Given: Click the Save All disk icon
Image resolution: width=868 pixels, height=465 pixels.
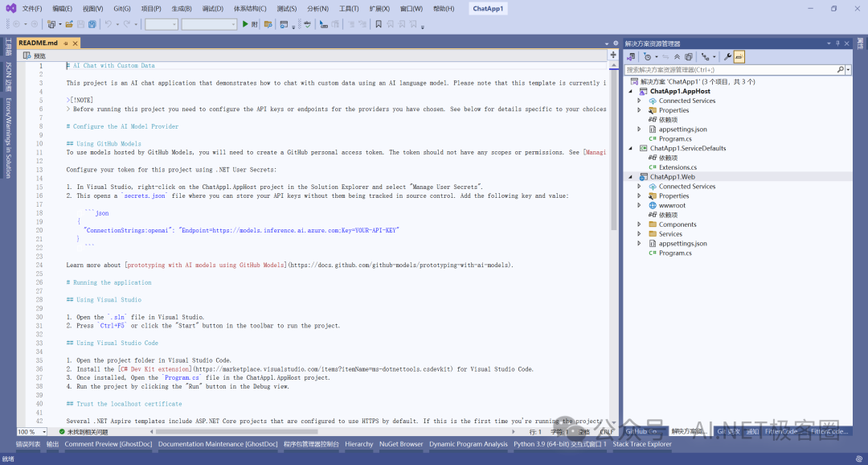Looking at the screenshot, I should (92, 24).
